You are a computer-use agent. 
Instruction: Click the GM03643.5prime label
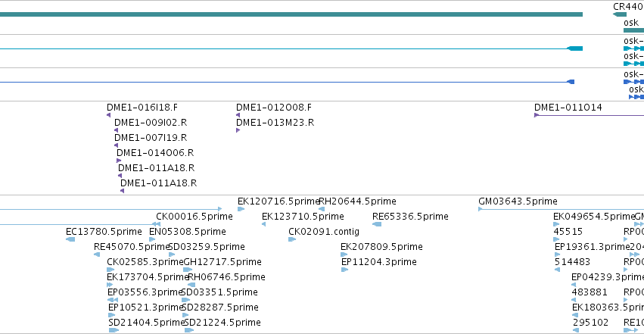[x=518, y=201]
